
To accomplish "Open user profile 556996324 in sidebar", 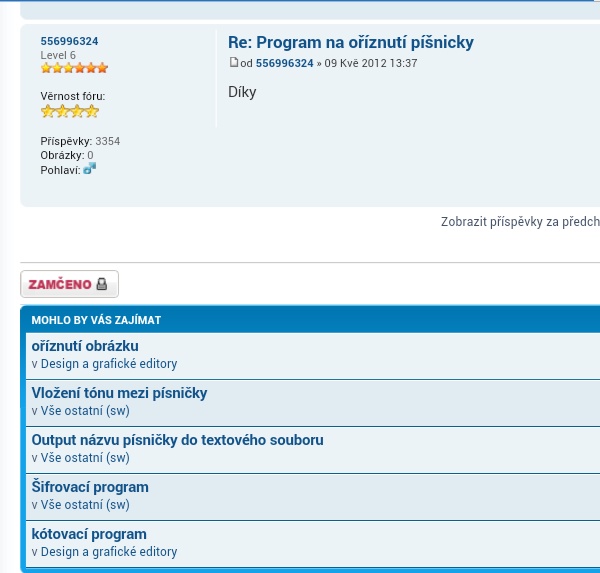I will click(x=69, y=41).
